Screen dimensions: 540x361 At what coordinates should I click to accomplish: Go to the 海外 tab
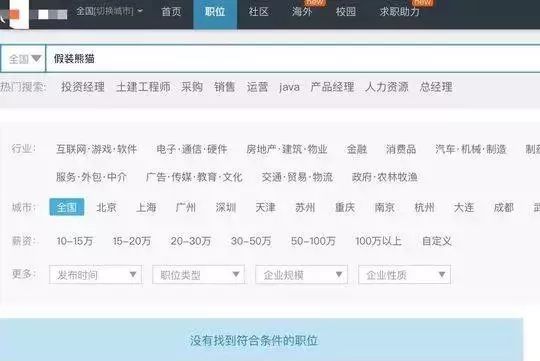[x=302, y=12]
